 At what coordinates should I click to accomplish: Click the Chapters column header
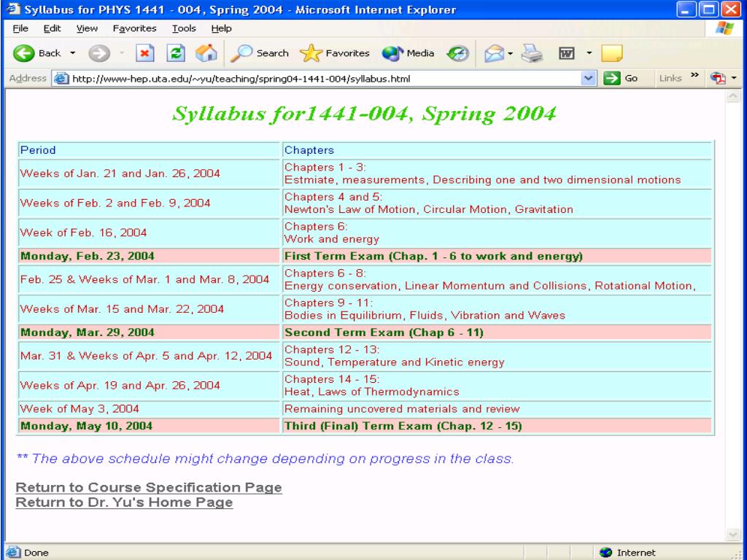(497, 150)
